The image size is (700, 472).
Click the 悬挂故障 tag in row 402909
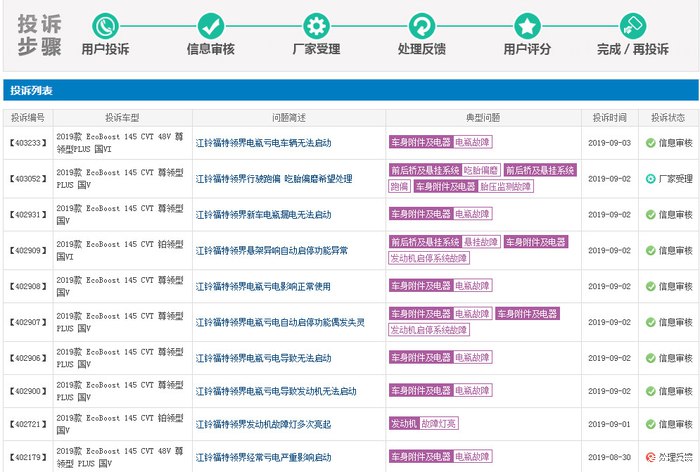tap(481, 242)
